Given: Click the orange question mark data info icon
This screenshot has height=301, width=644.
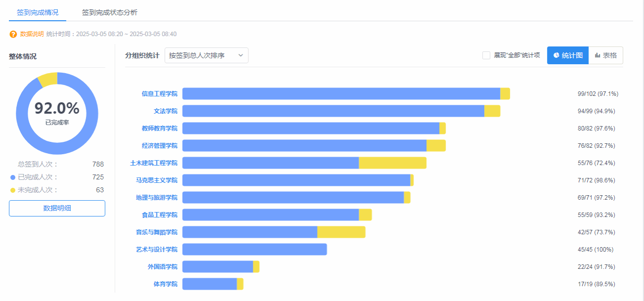Looking at the screenshot, I should [13, 34].
